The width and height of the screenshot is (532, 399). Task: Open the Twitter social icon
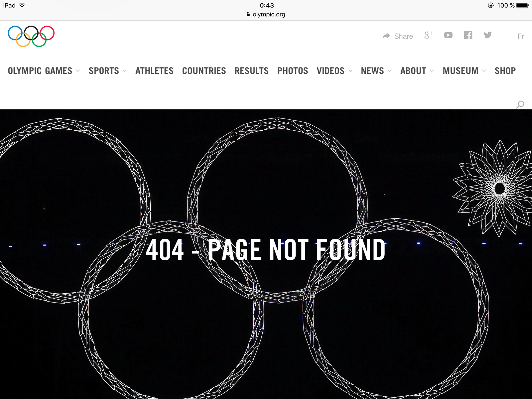click(x=488, y=35)
